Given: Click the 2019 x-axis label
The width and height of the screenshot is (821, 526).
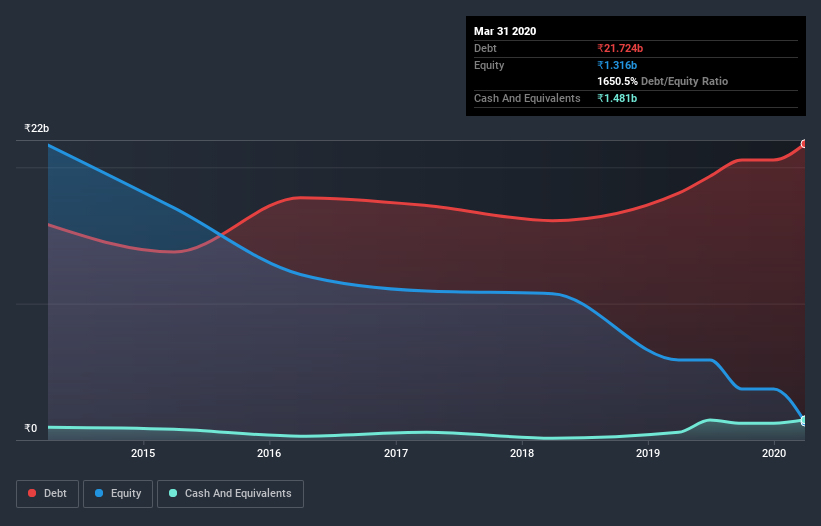Looking at the screenshot, I should (648, 453).
